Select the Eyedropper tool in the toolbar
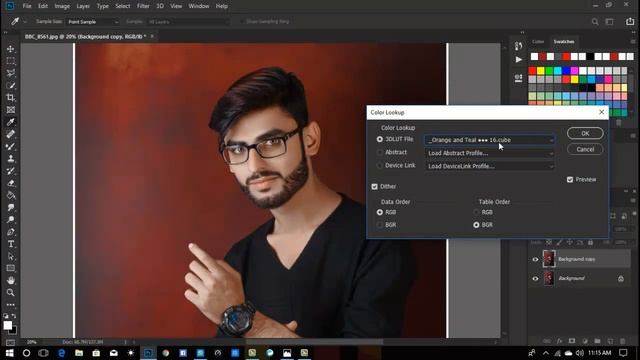Screen dimensions: 640x360 click(11, 122)
